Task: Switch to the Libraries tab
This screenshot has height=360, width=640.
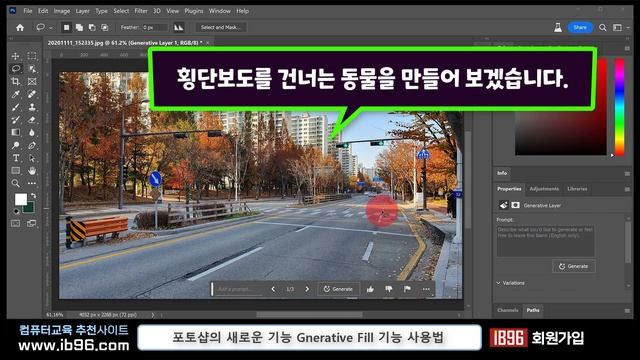Action: tap(577, 189)
